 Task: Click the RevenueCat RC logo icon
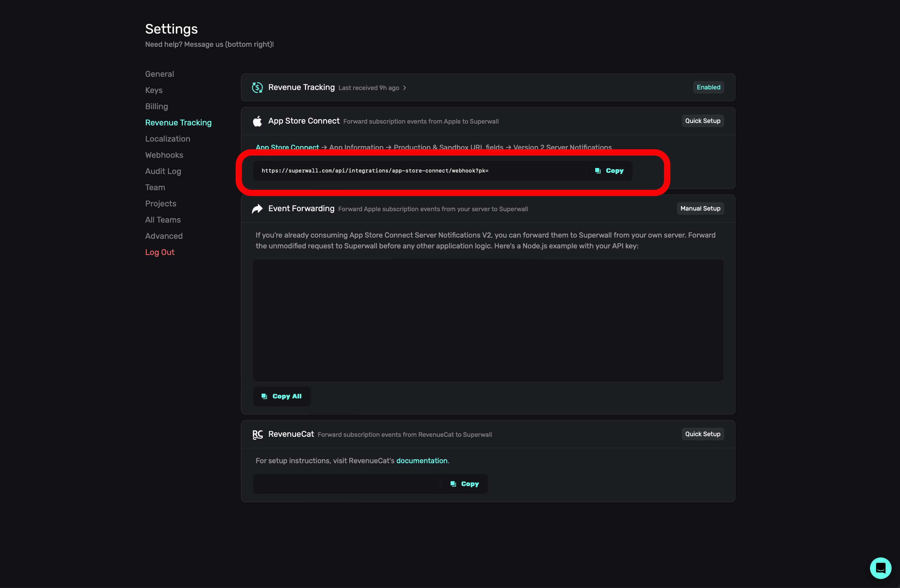257,434
